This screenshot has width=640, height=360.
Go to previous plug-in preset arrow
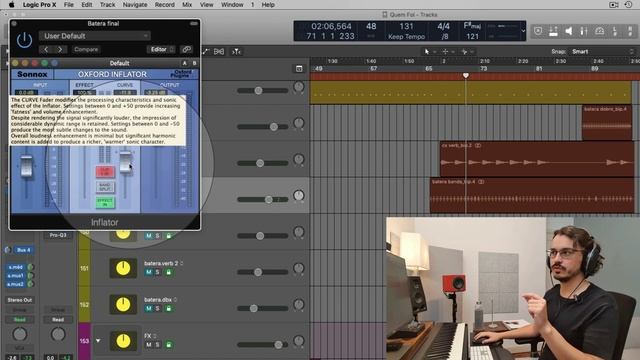click(46, 49)
